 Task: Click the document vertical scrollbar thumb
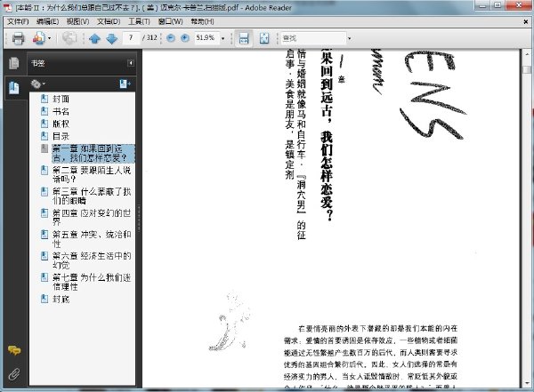pyautogui.click(x=527, y=69)
